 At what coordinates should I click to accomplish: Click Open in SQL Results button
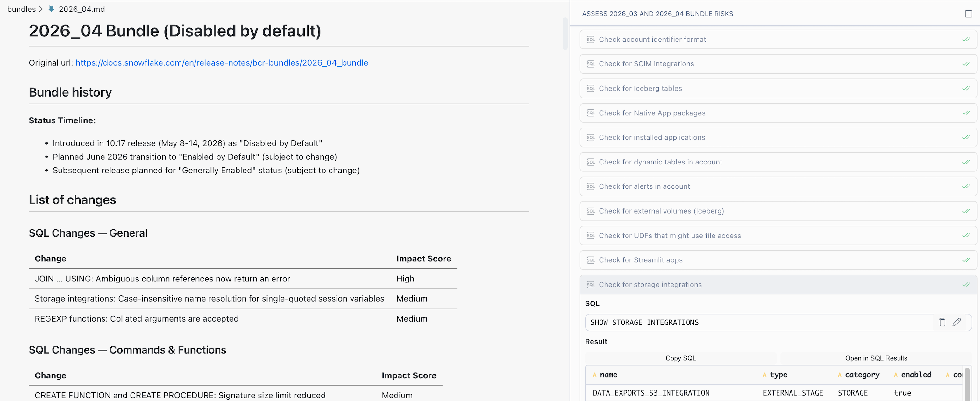[876, 358]
